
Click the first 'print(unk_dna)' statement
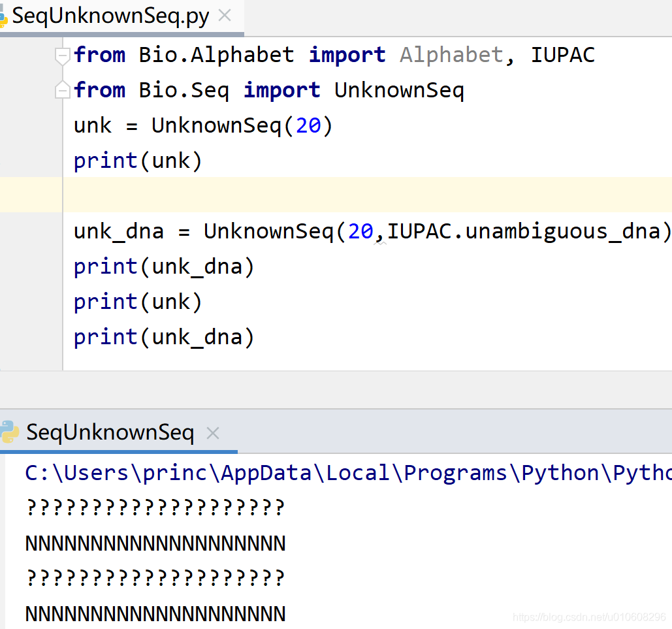coord(164,266)
